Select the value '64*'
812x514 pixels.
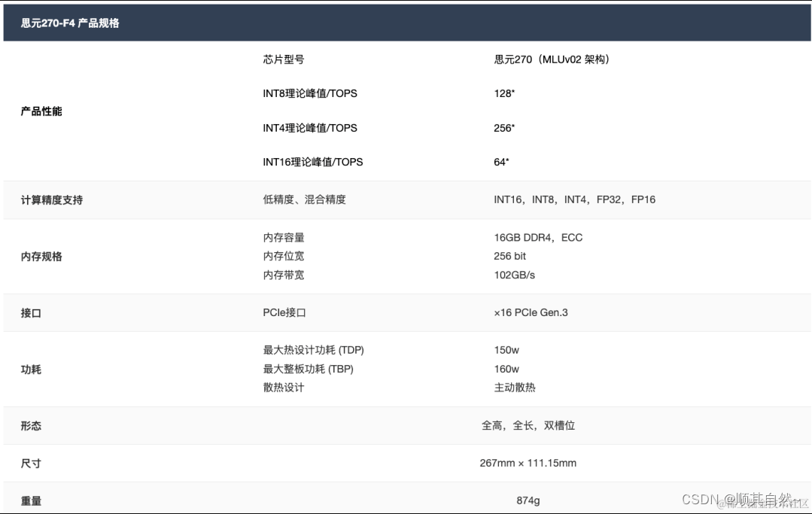click(501, 162)
